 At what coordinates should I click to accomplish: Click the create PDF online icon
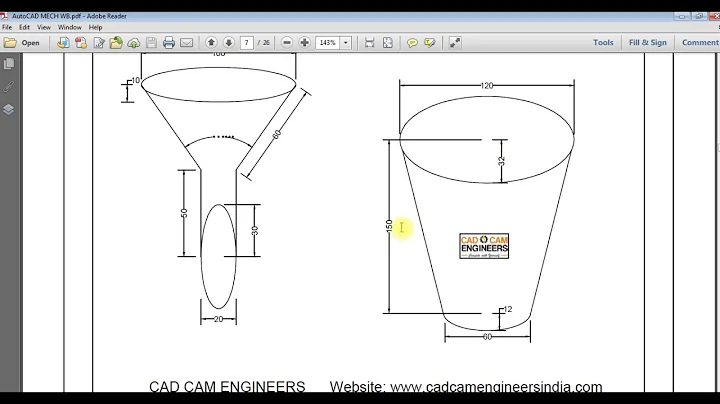point(81,43)
